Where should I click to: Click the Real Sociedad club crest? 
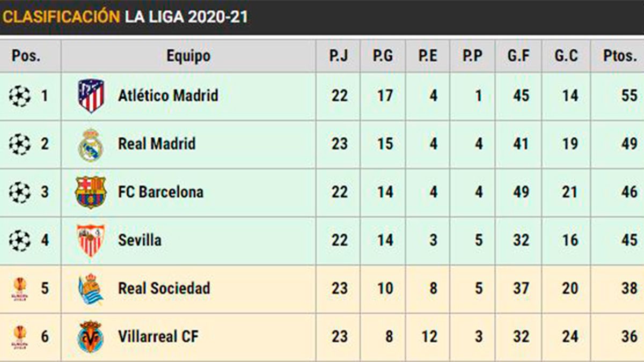tap(90, 289)
